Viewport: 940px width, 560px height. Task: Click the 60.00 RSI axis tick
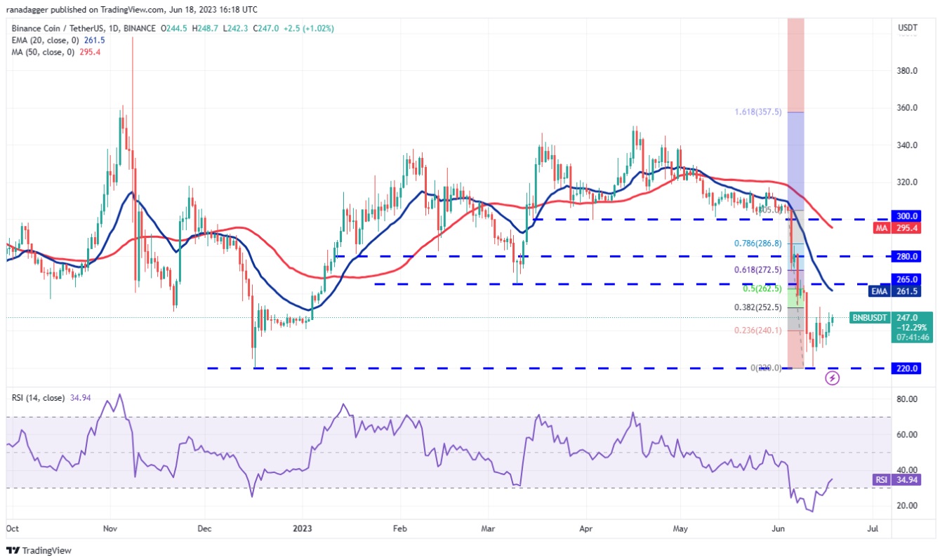click(x=908, y=435)
